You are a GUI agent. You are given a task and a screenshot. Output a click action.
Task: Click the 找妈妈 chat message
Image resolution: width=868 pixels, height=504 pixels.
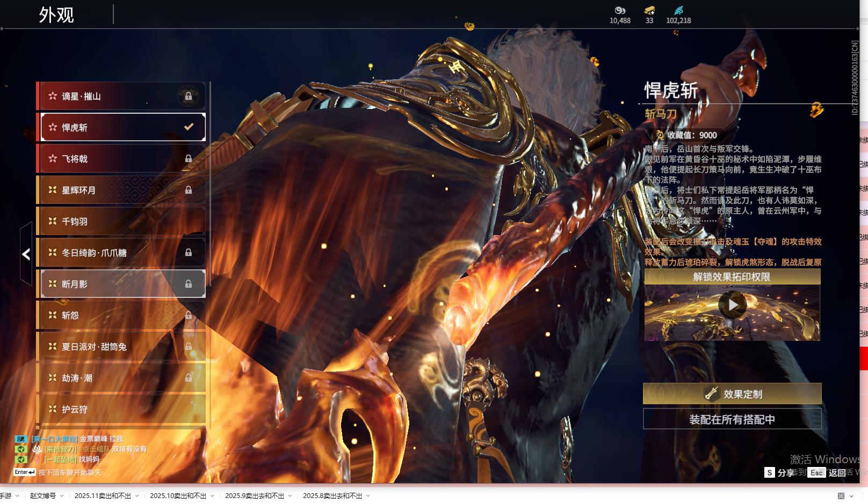(x=89, y=459)
